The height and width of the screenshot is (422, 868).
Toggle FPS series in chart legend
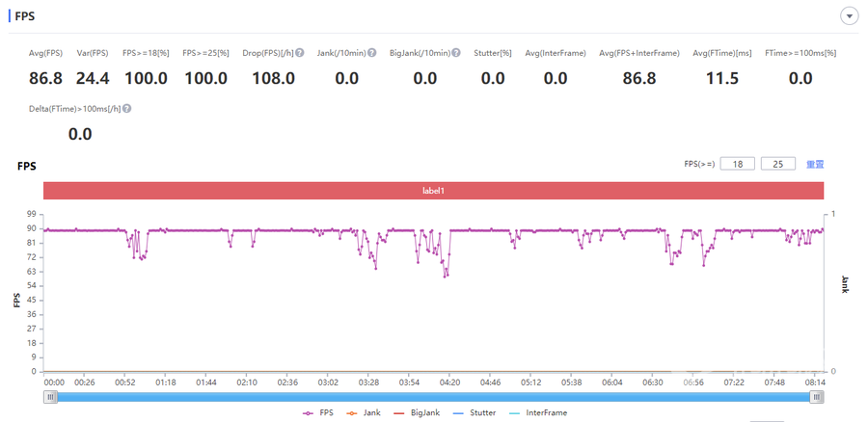pyautogui.click(x=318, y=412)
